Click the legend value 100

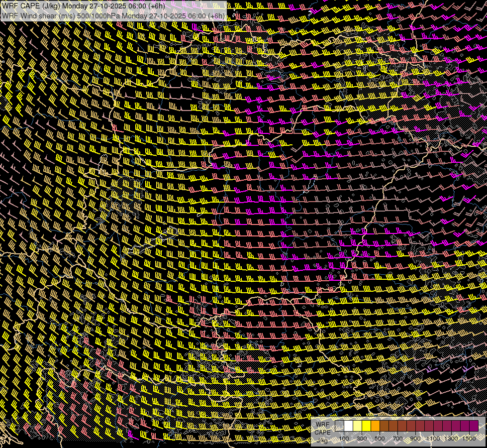(x=344, y=439)
